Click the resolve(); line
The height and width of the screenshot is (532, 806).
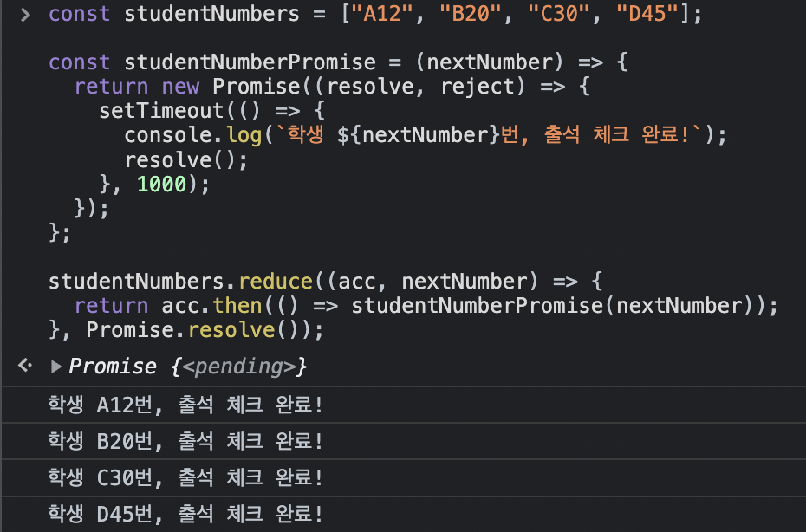coord(186,160)
